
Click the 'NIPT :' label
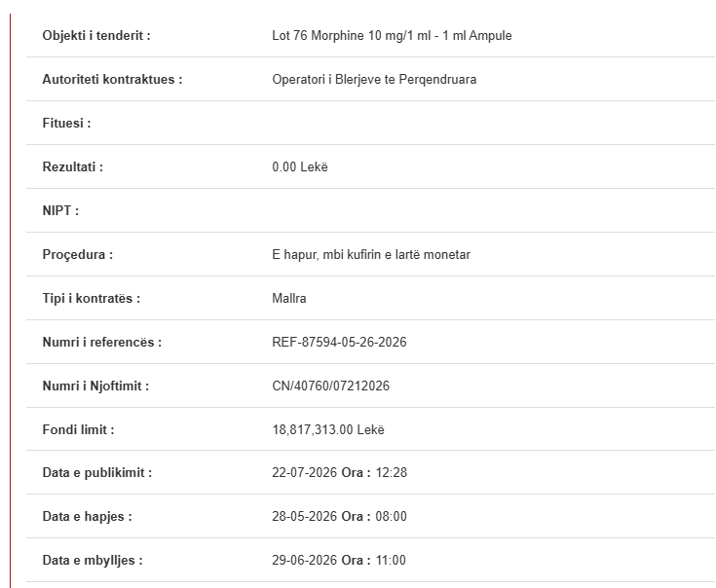pyautogui.click(x=60, y=210)
